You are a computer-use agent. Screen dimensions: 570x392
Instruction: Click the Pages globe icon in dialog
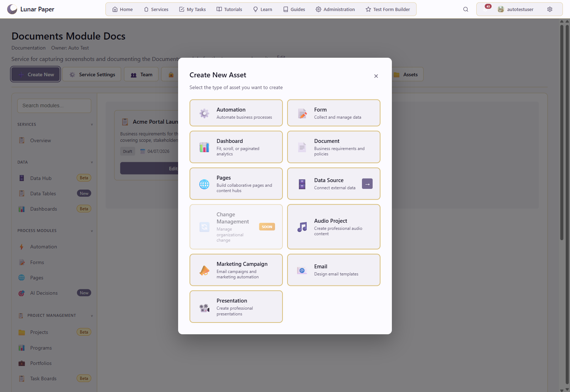click(x=204, y=184)
